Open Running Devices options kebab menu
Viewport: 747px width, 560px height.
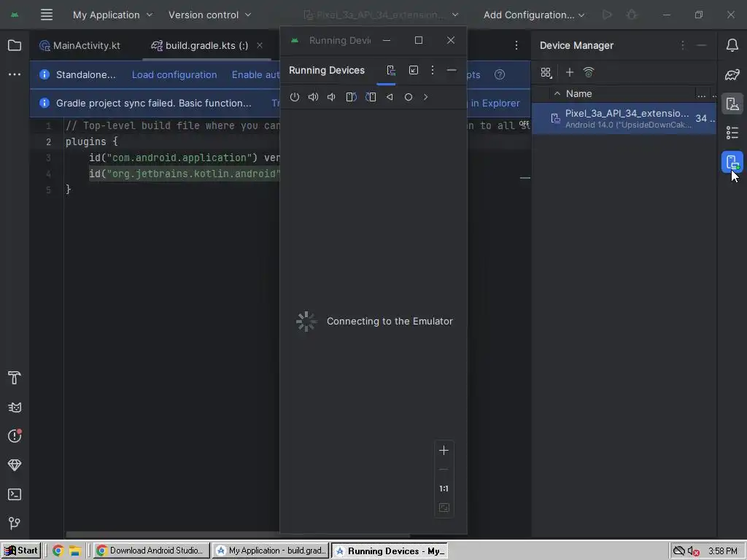pos(432,71)
